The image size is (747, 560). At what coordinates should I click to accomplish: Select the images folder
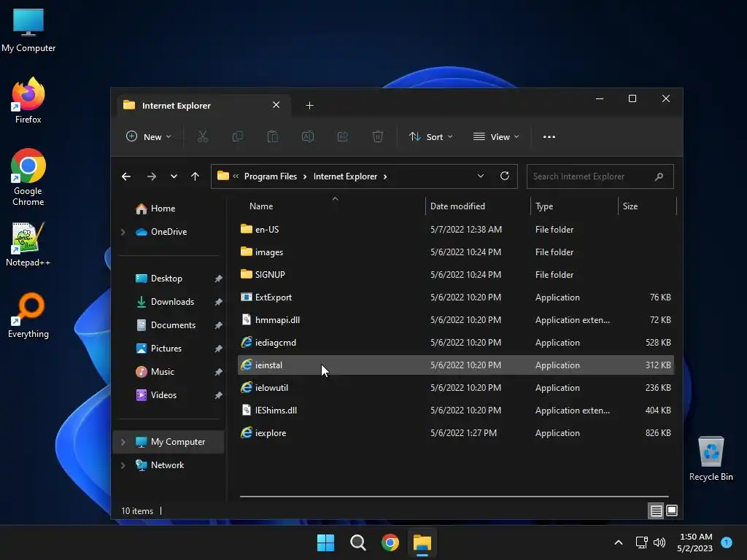point(455,252)
